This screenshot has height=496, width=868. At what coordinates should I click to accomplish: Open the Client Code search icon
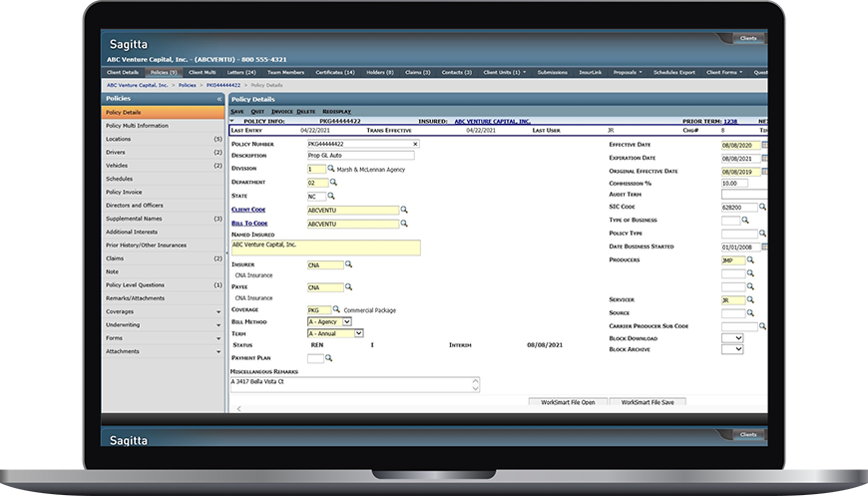click(404, 211)
